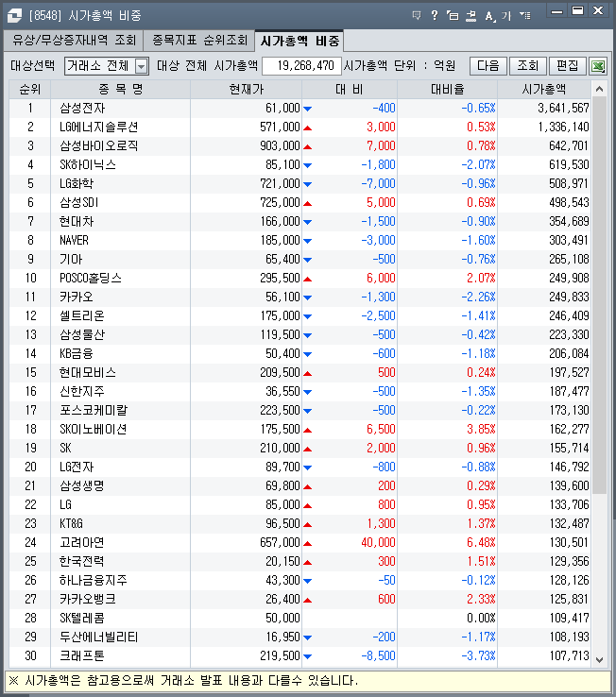Select 삼성생명 stock name
616x697 pixels.
(82, 485)
